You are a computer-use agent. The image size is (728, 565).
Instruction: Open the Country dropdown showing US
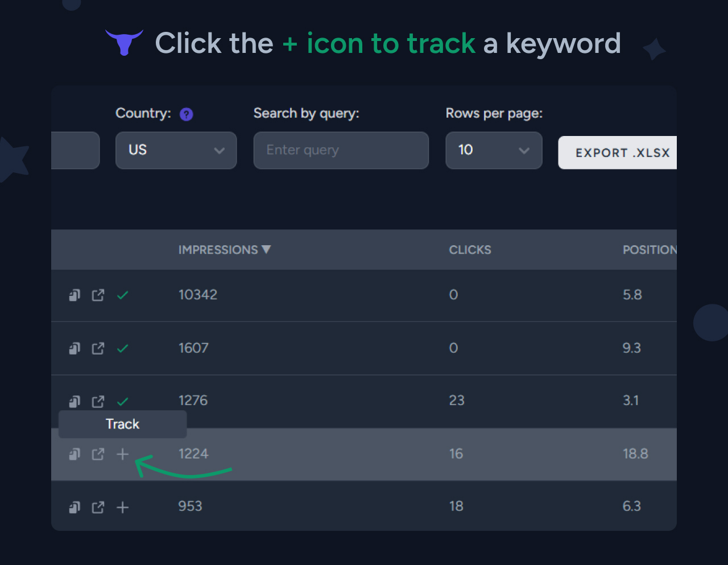point(176,150)
